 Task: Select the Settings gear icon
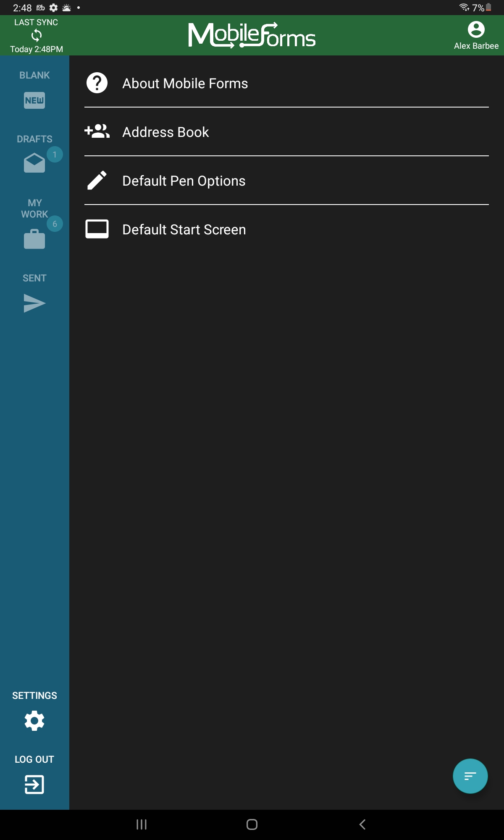click(x=34, y=721)
